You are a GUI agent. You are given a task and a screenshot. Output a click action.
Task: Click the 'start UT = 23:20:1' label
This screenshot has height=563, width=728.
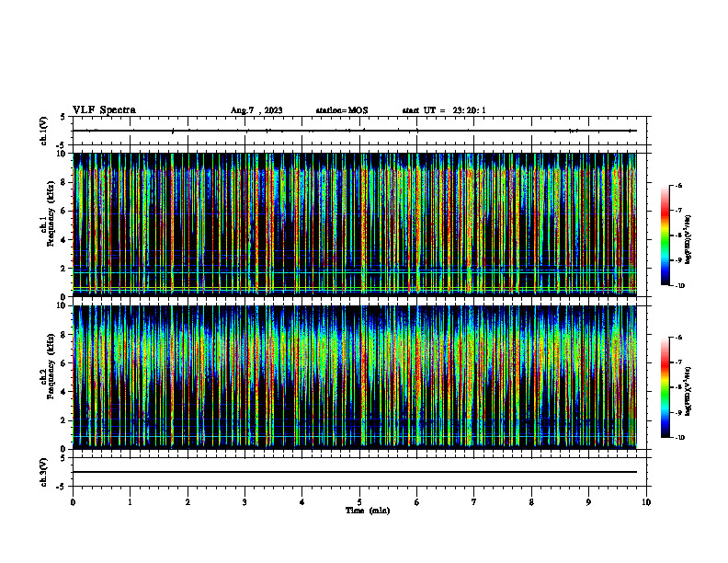[444, 110]
